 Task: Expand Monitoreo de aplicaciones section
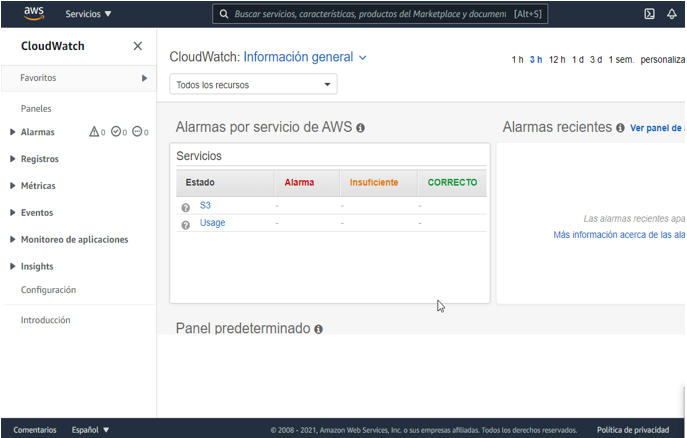point(12,239)
